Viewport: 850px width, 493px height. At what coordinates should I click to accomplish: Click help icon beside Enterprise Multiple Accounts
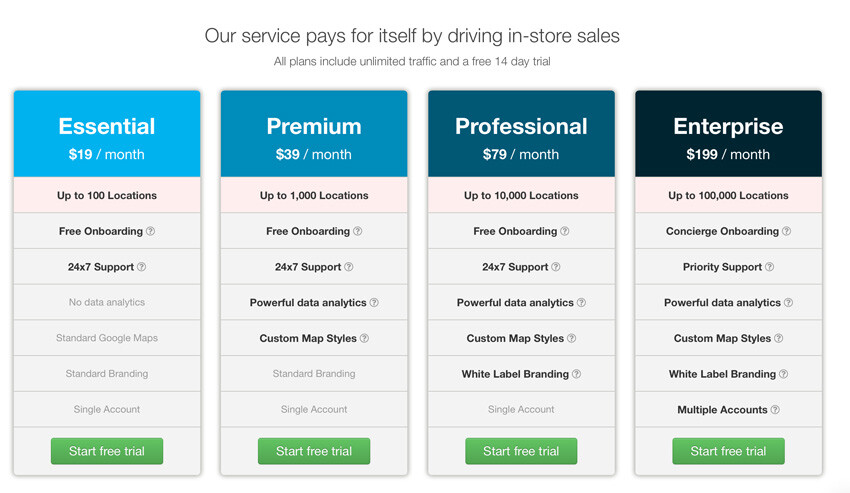(x=775, y=410)
